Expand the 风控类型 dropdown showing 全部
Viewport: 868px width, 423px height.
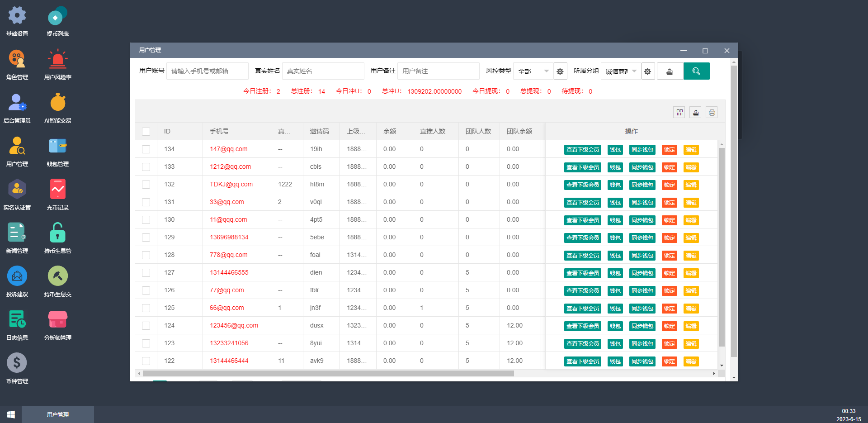coord(533,71)
